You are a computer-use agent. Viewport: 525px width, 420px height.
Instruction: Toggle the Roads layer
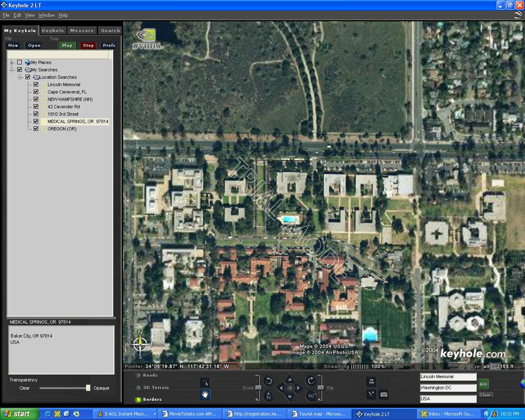(x=139, y=375)
